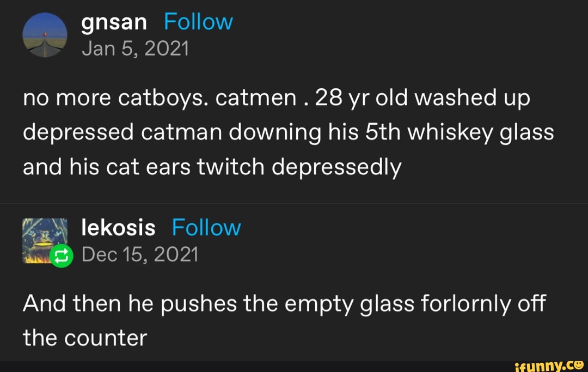Open the lekosis username link
The width and height of the screenshot is (588, 372).
118,227
